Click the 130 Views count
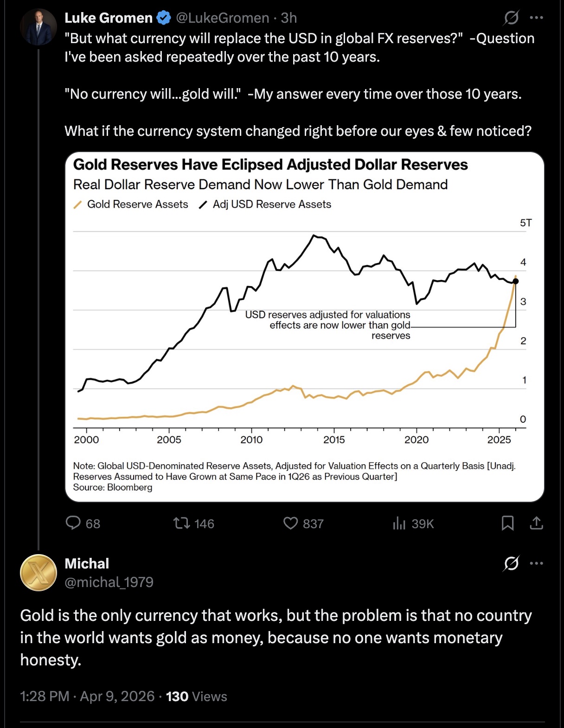 coord(197,696)
